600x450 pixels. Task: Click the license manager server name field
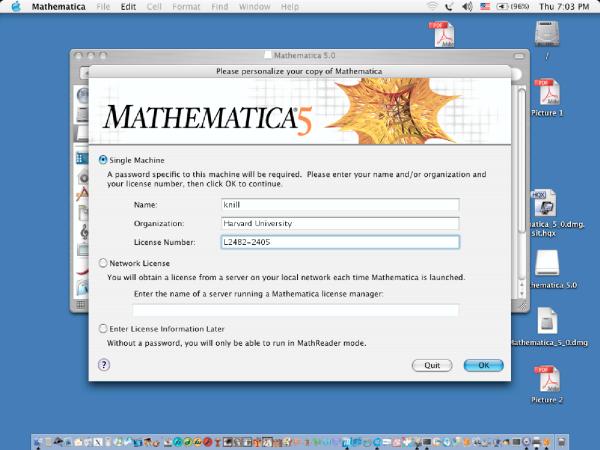(x=295, y=310)
